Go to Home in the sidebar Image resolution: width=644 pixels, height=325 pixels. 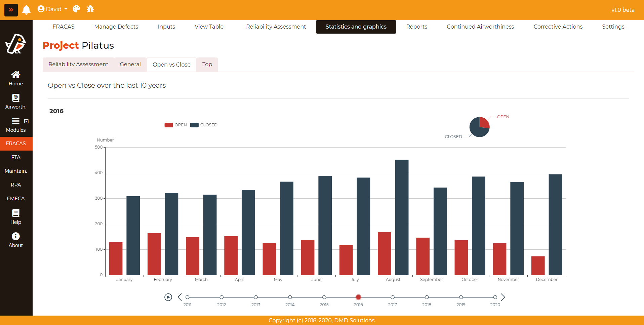tap(16, 78)
